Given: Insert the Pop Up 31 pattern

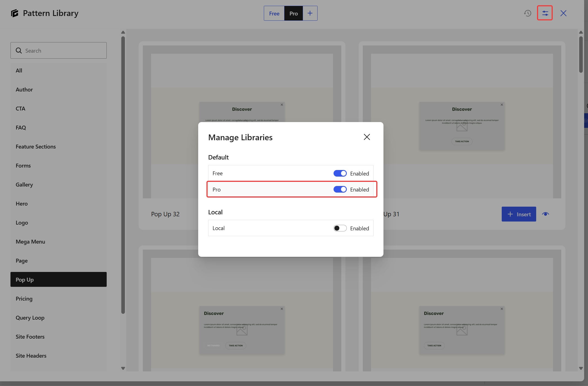Looking at the screenshot, I should pos(519,214).
